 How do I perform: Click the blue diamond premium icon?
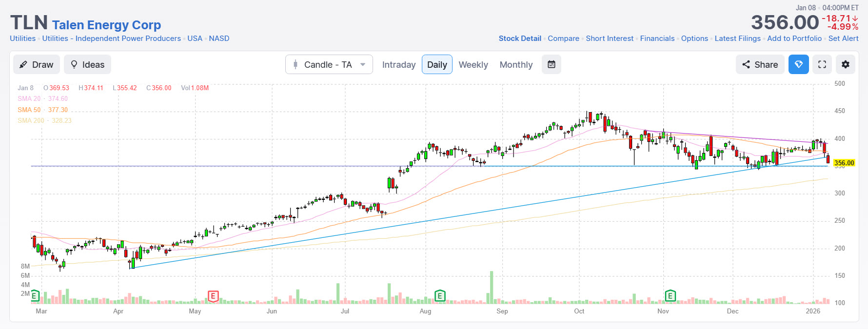coord(798,64)
